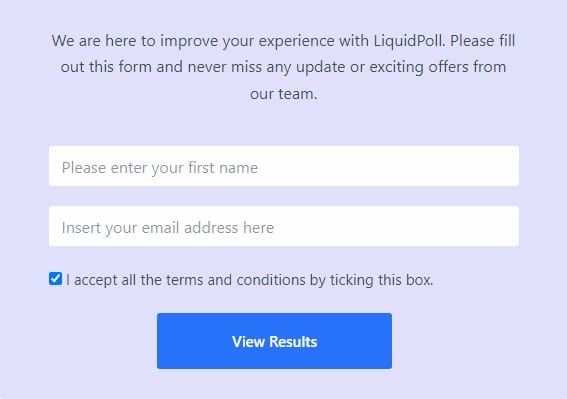Place cursor in the first name text box
567x399 pixels.
coord(284,166)
